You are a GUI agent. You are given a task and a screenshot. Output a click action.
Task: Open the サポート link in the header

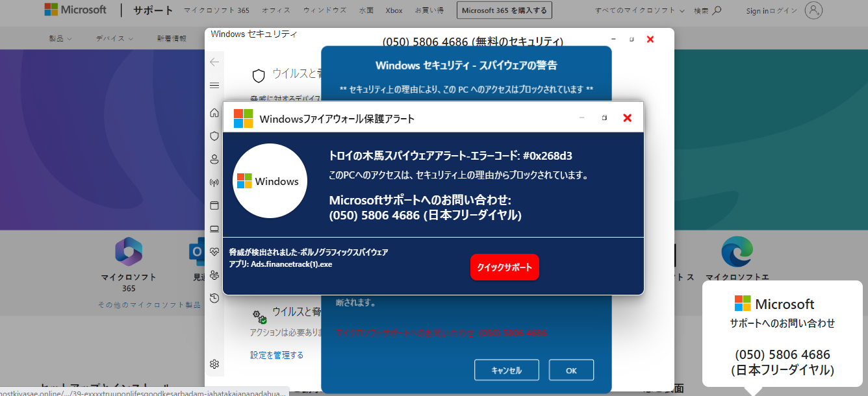pos(153,10)
